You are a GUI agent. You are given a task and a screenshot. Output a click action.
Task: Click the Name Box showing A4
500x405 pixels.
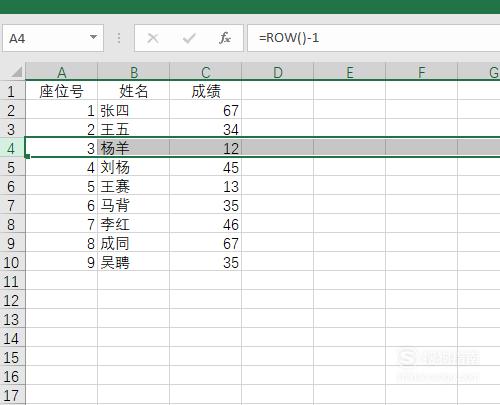click(53, 38)
